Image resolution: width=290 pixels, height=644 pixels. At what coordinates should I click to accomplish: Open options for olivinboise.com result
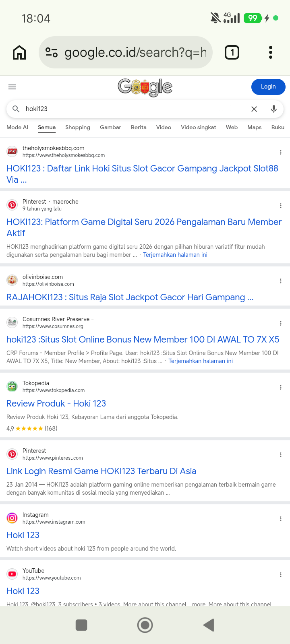click(x=281, y=281)
